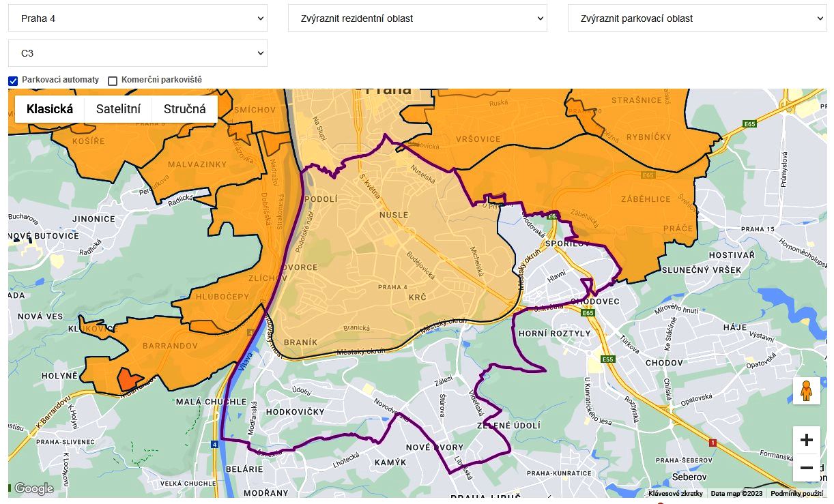This screenshot has height=504, width=834.
Task: Click the ZELENÉ ÚDOLÍ label
Action: coord(508,426)
